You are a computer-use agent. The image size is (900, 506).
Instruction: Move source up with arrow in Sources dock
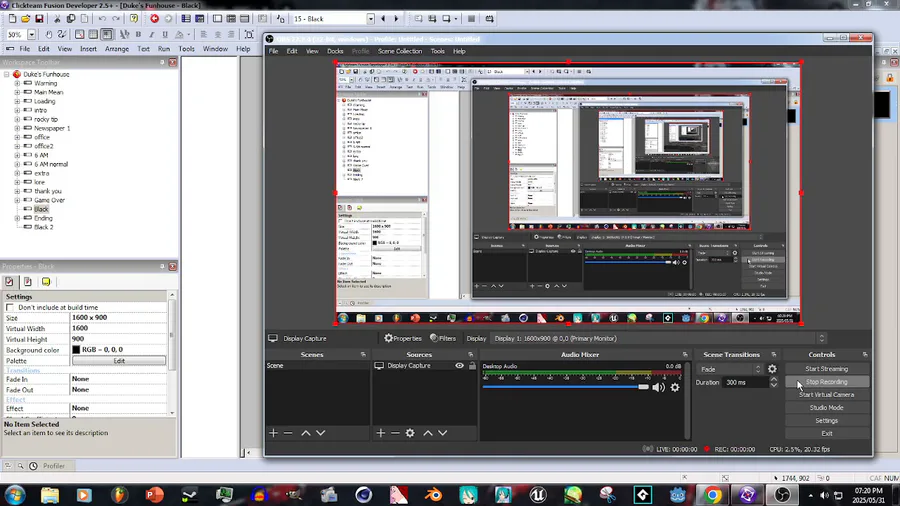click(x=428, y=433)
